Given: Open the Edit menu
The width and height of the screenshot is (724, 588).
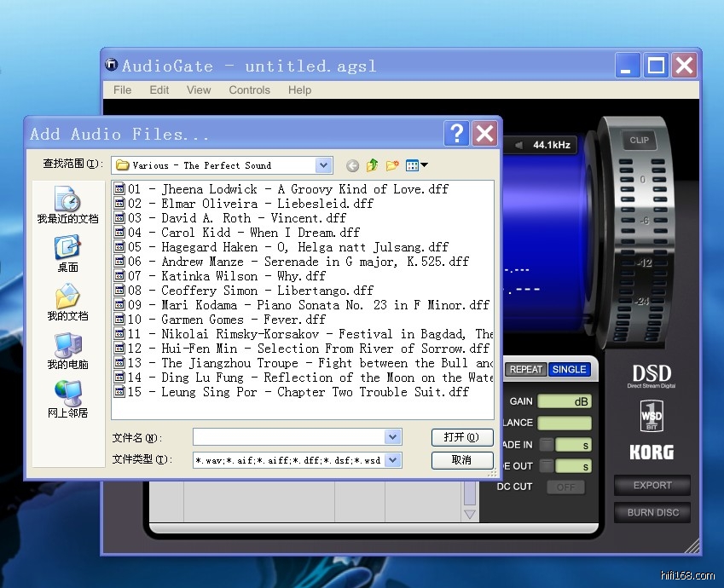Looking at the screenshot, I should 159,89.
